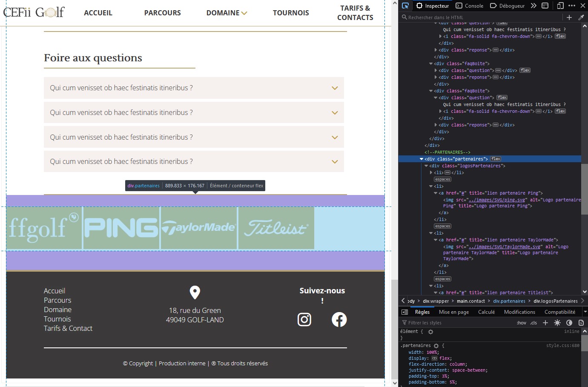Toggle light color scheme simulation
The width and height of the screenshot is (588, 387).
coord(557,323)
